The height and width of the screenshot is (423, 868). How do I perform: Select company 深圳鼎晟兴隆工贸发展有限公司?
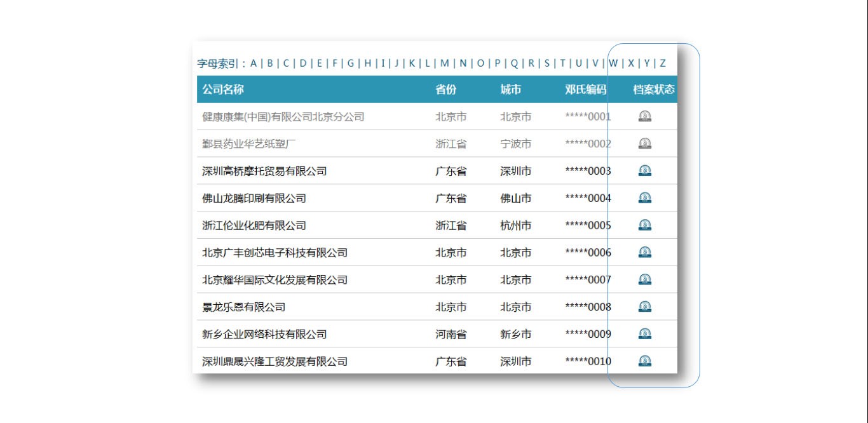pos(275,362)
